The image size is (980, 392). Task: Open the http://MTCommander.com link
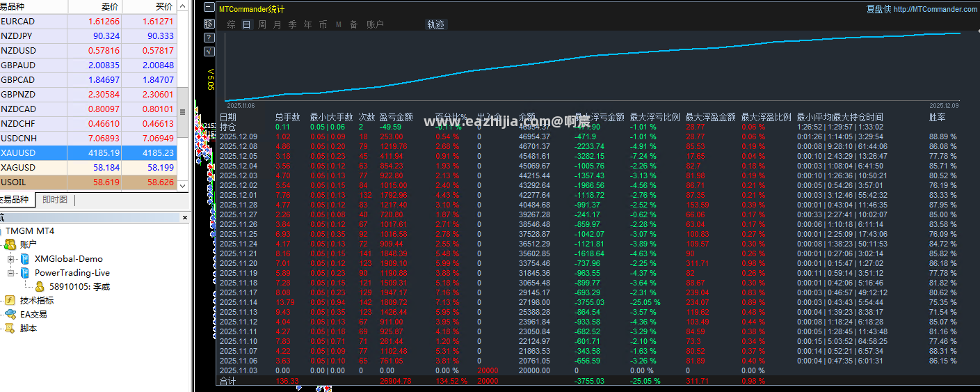point(935,9)
